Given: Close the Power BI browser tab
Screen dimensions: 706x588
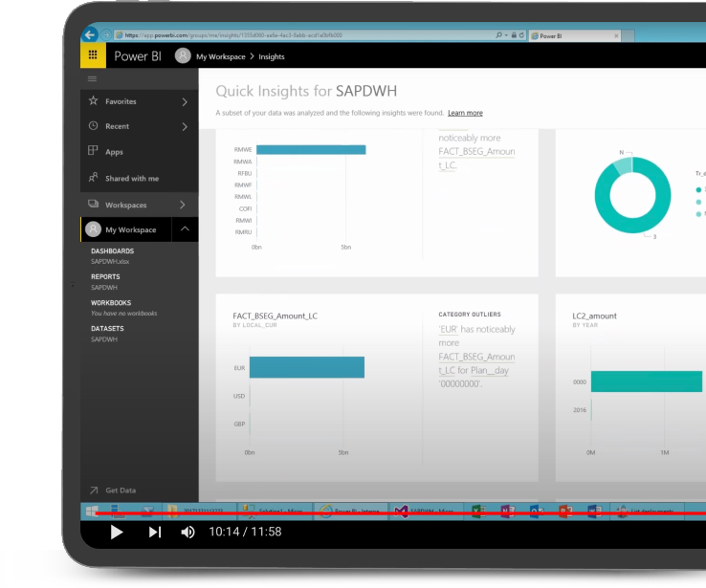Looking at the screenshot, I should [616, 36].
